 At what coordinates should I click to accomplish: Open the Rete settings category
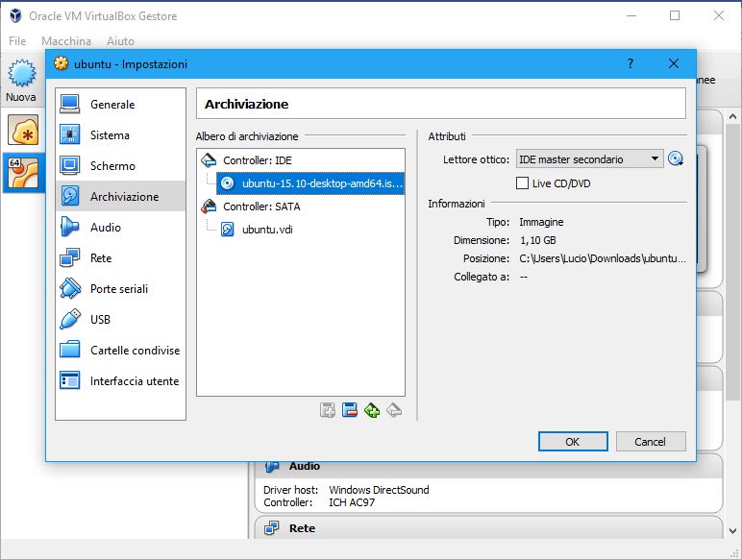[x=120, y=257]
